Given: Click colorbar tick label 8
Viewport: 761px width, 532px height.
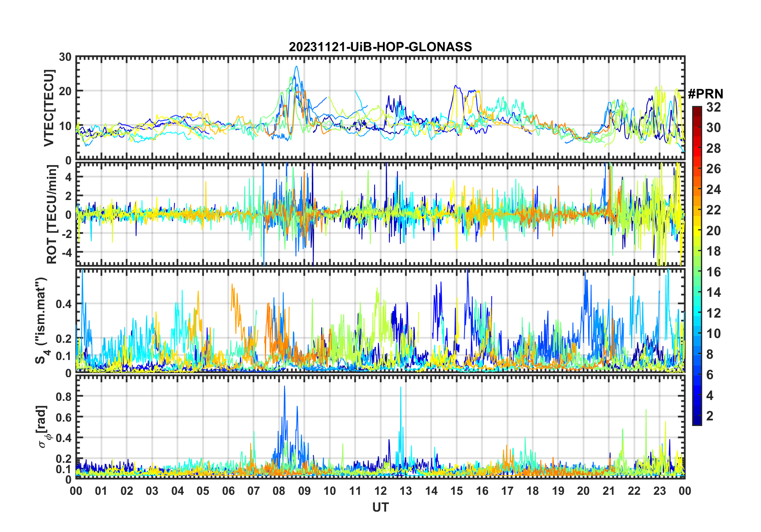Looking at the screenshot, I should tap(710, 354).
